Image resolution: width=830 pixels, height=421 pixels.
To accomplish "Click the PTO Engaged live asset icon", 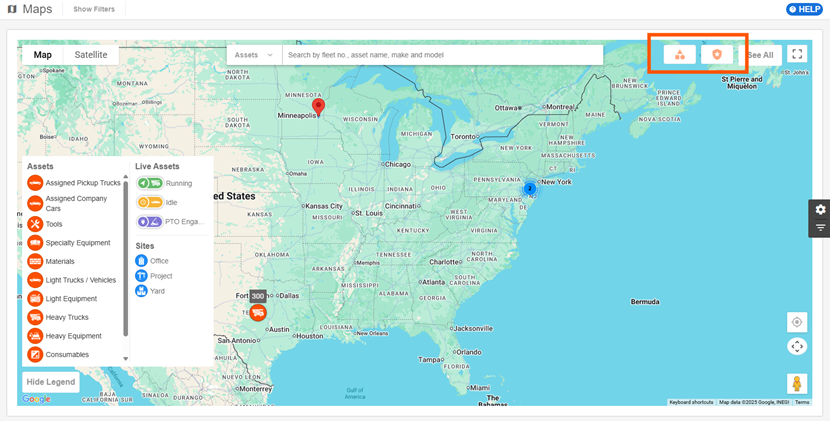I will (150, 221).
